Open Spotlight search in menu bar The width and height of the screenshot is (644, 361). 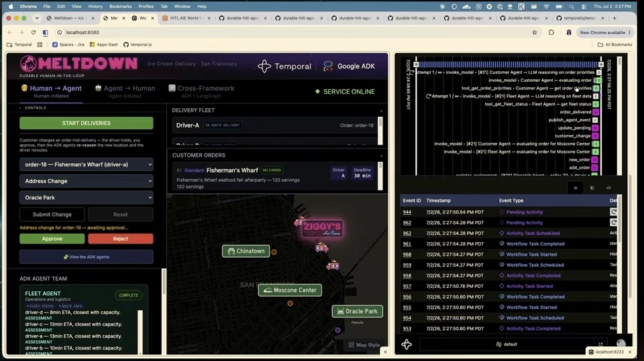(x=572, y=7)
